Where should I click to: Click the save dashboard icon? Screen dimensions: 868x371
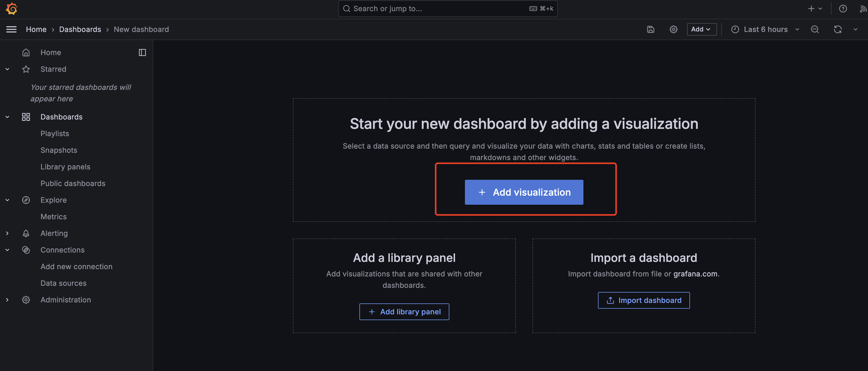tap(650, 29)
